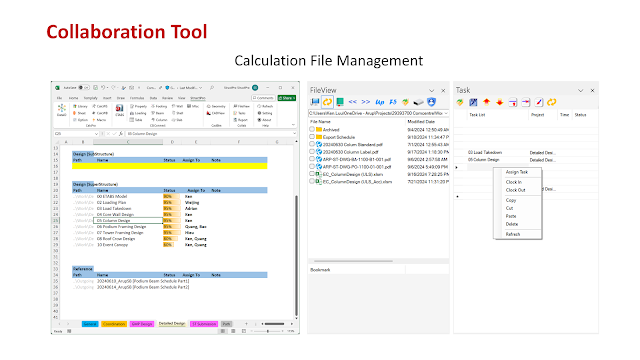The image size is (640, 360).
Task: Check the box beside the Archived folder
Action: point(312,129)
